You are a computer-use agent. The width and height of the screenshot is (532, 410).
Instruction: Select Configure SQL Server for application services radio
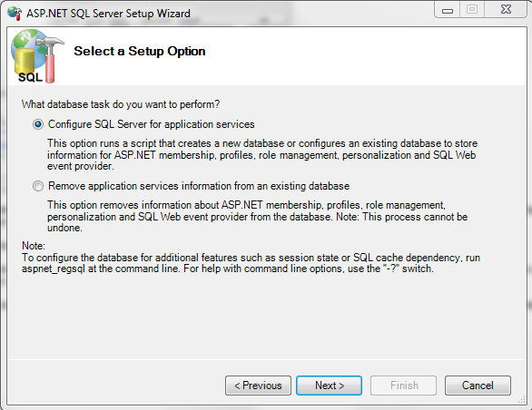[38, 124]
